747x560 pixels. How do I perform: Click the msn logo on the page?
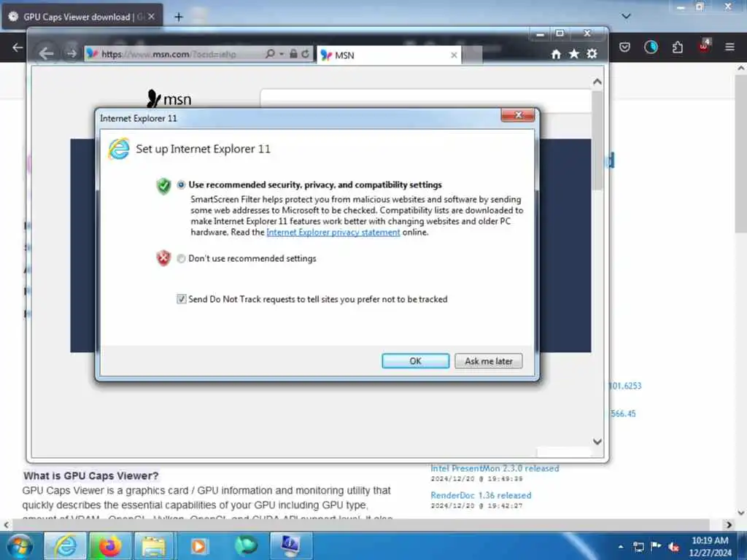169,98
